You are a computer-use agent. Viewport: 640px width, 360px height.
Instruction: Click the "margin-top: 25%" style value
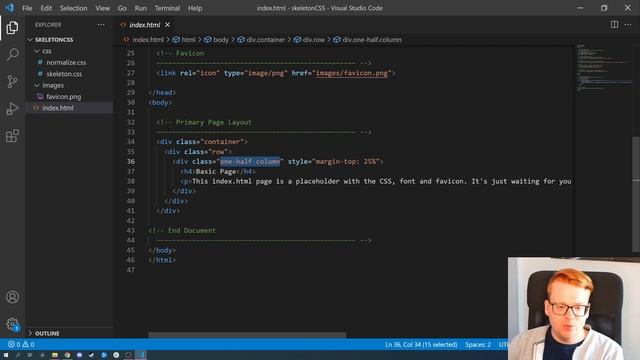click(x=345, y=162)
